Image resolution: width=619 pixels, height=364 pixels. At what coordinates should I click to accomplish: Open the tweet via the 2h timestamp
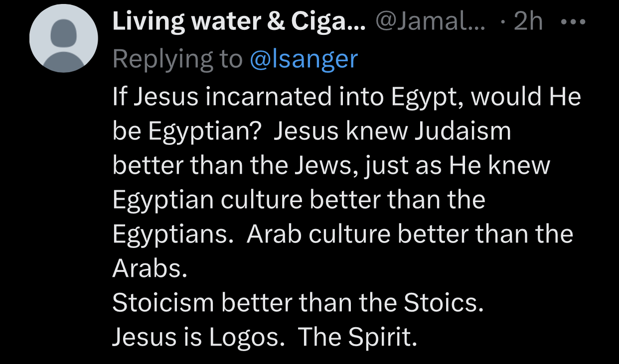click(x=527, y=22)
